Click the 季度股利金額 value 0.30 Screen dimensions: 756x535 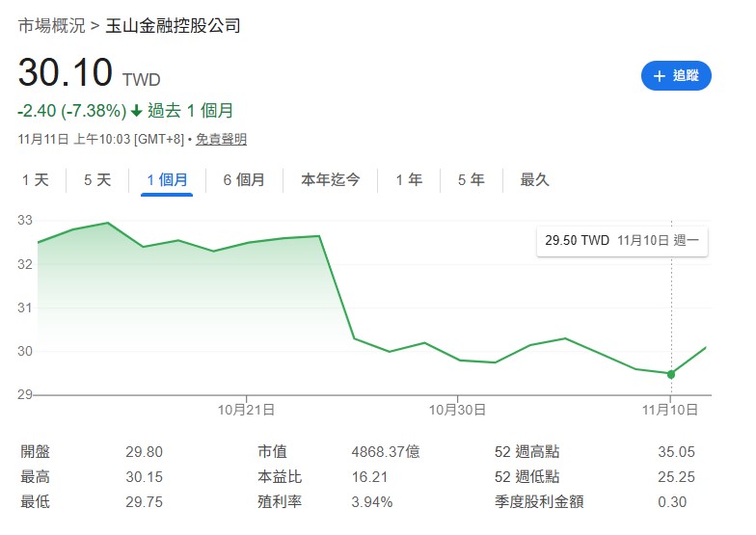pyautogui.click(x=672, y=502)
